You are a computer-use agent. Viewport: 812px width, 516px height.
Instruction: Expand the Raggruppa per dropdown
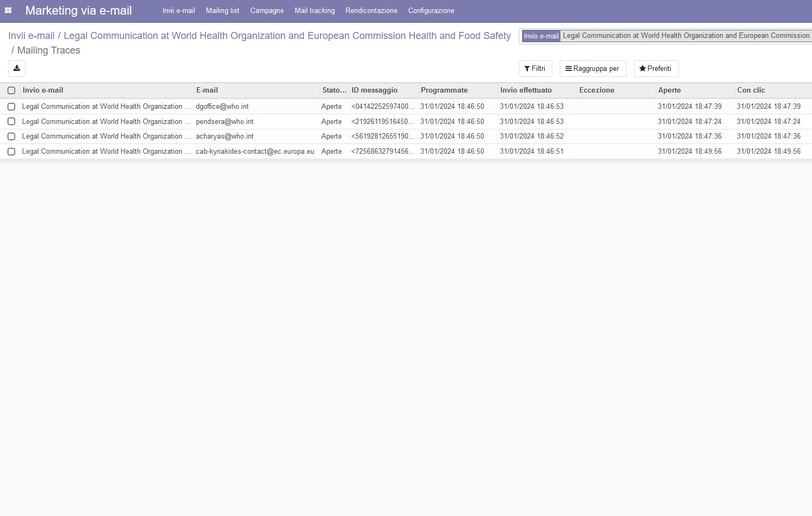[592, 69]
